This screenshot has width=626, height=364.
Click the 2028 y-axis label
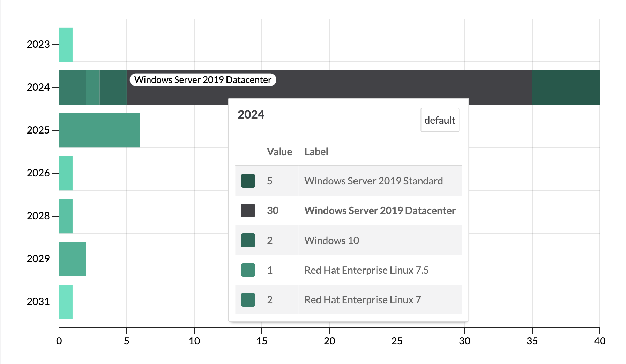(x=38, y=216)
